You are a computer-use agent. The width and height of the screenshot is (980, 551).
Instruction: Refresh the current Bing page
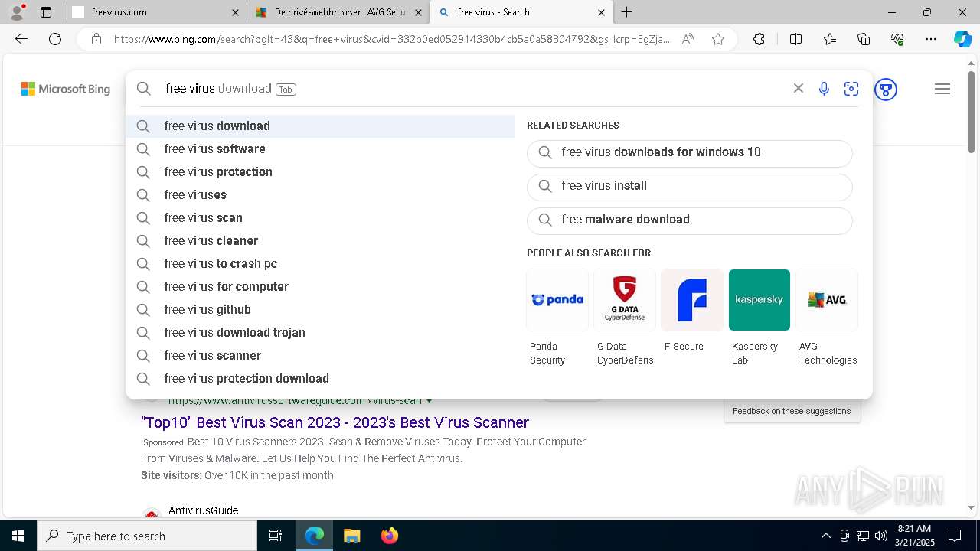tap(55, 39)
